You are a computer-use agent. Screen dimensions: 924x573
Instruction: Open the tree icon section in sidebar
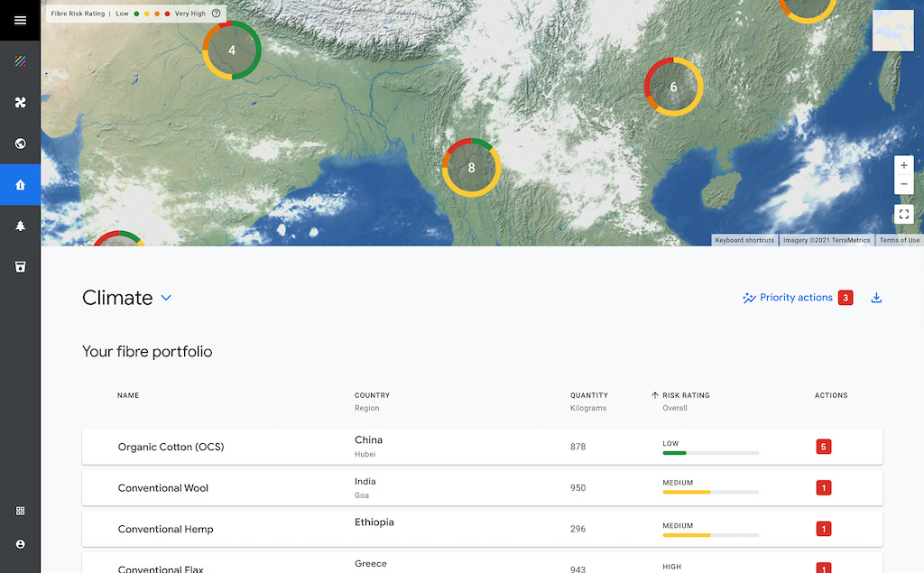click(x=20, y=226)
